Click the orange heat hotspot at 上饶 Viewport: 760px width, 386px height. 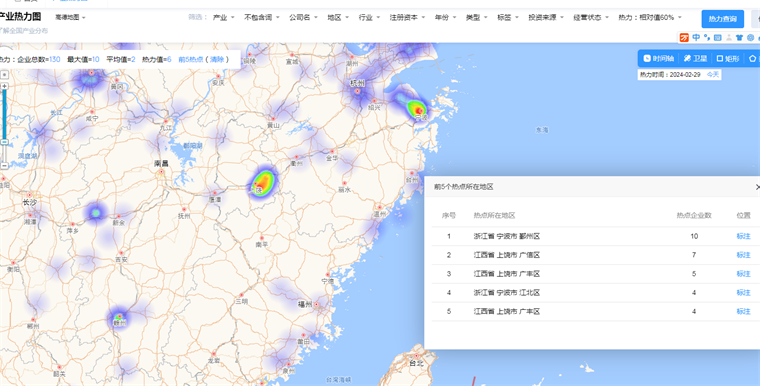point(263,182)
